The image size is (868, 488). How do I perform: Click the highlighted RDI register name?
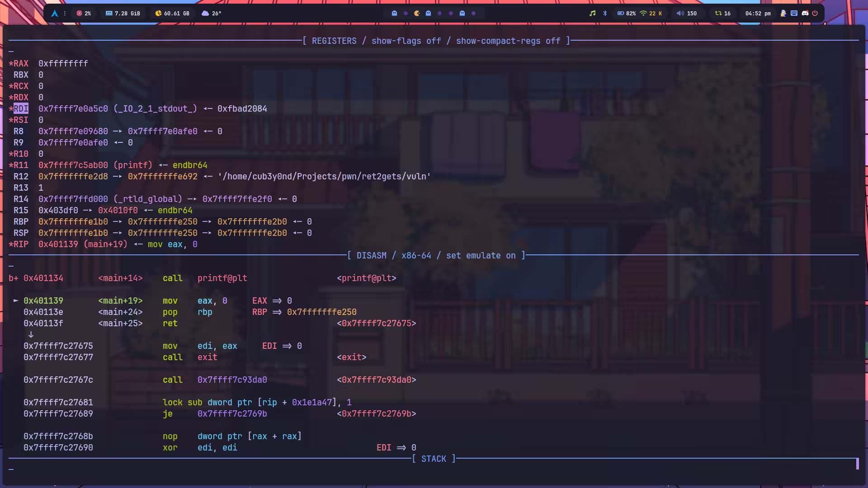(21, 109)
